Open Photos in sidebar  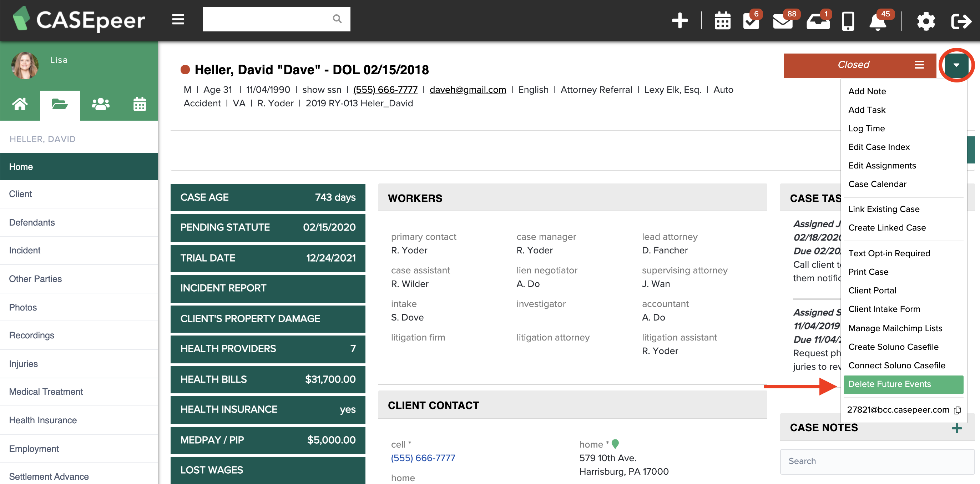click(79, 307)
